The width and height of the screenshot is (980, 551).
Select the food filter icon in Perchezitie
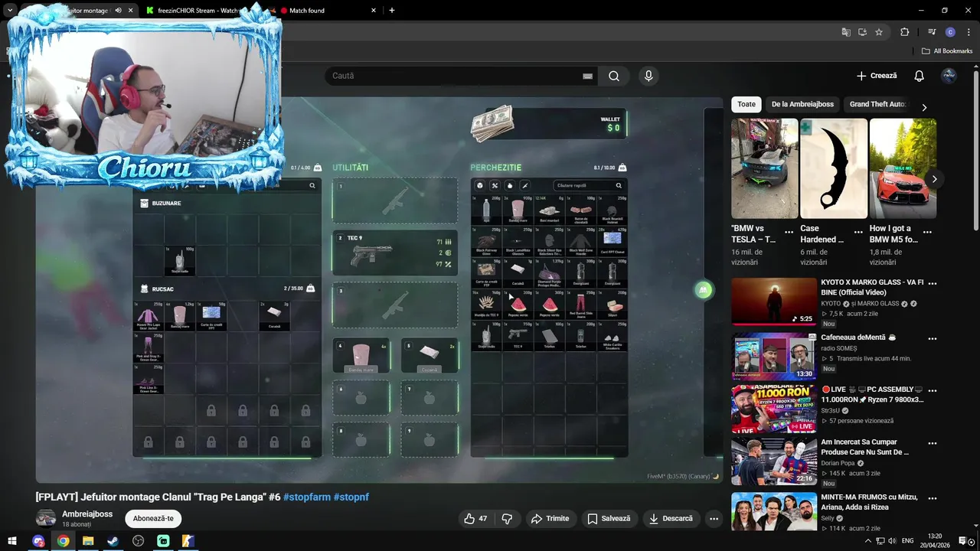510,185
